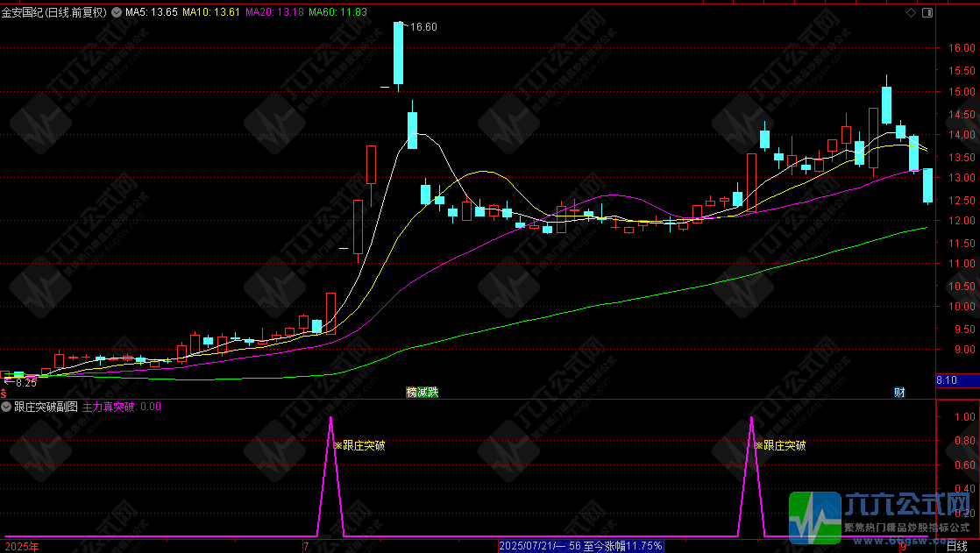Select the MA20 moving average label

(x=273, y=13)
